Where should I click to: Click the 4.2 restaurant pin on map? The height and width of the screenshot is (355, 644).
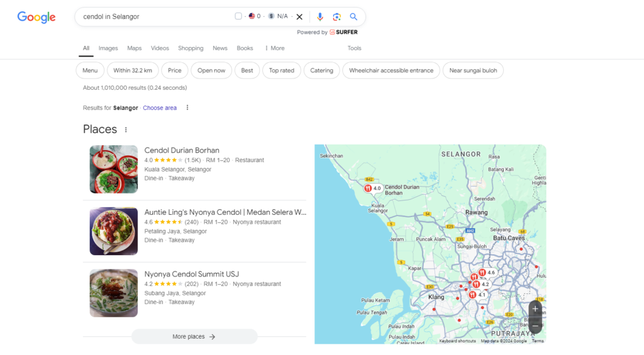point(480,284)
